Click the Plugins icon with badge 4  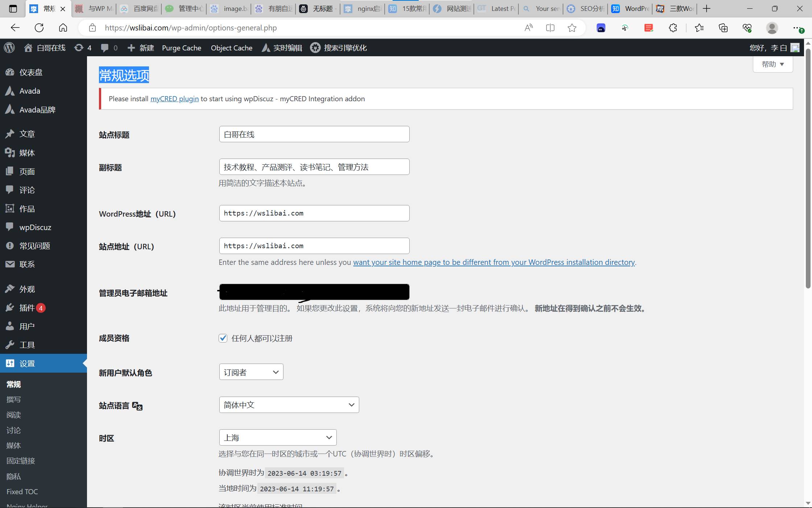pos(10,308)
